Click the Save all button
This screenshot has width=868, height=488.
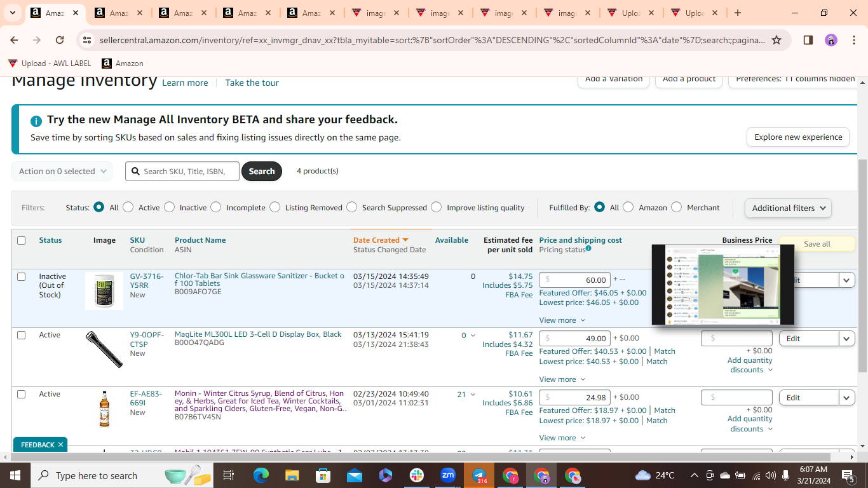click(817, 244)
